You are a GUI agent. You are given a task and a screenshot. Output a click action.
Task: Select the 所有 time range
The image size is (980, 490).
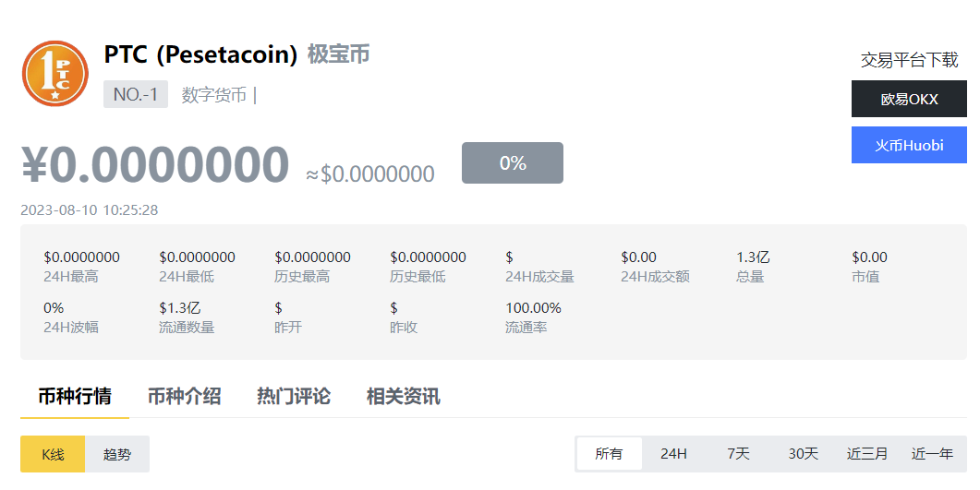(x=609, y=454)
